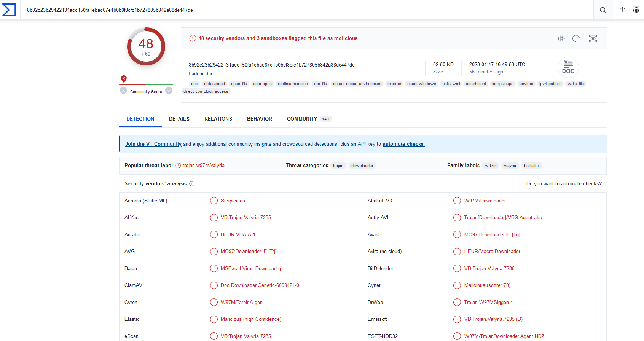The image size is (644, 341).
Task: Click the Join the VT Community link
Action: point(153,144)
